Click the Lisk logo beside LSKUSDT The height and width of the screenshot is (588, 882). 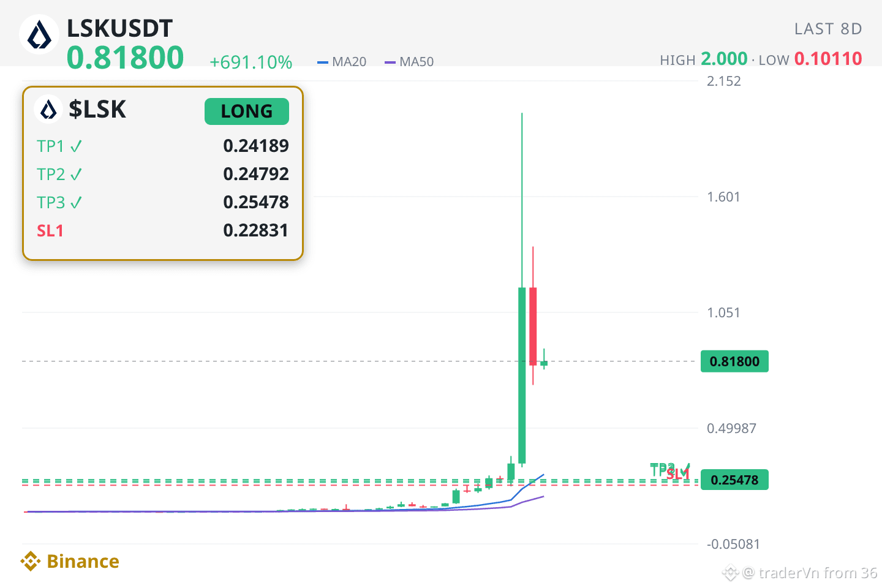[39, 35]
